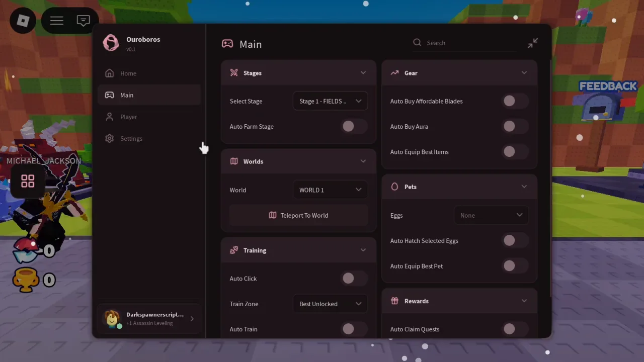Collapse the Pets section chevron

click(x=524, y=187)
